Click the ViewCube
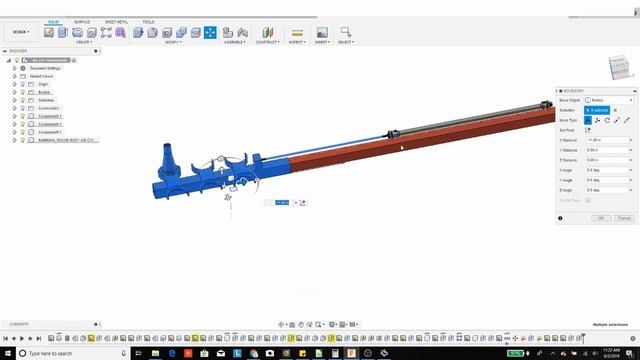Image resolution: width=640 pixels, height=360 pixels. click(620, 67)
